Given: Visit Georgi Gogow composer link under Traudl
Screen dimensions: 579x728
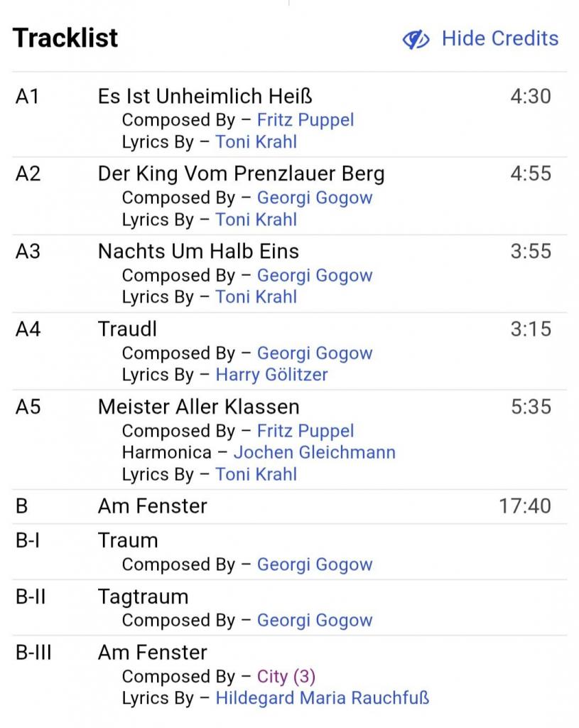Looking at the screenshot, I should click(x=314, y=353).
